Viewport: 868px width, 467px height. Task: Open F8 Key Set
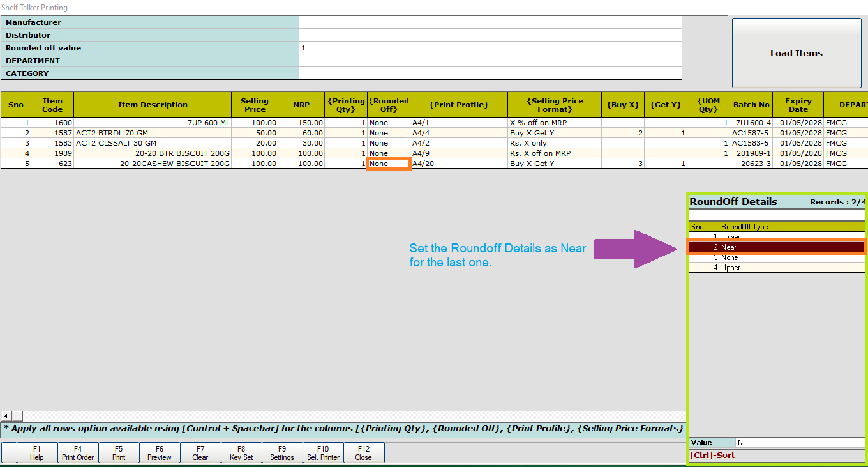(241, 453)
